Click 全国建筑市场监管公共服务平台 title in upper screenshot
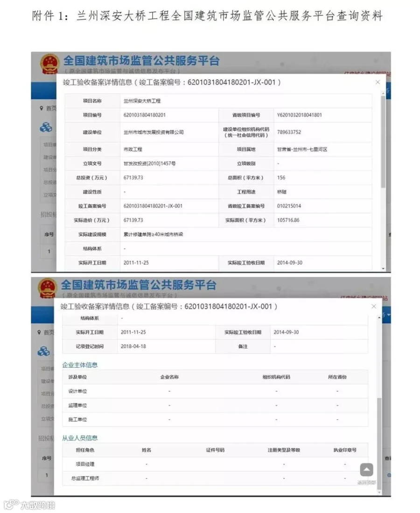Viewport: 420px width, 513px height. [141, 61]
